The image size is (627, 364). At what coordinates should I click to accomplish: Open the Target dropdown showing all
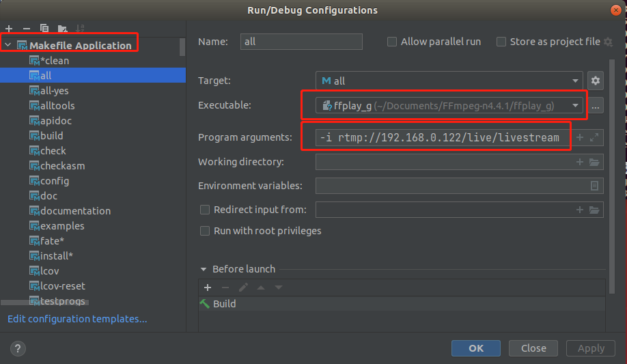click(x=449, y=81)
